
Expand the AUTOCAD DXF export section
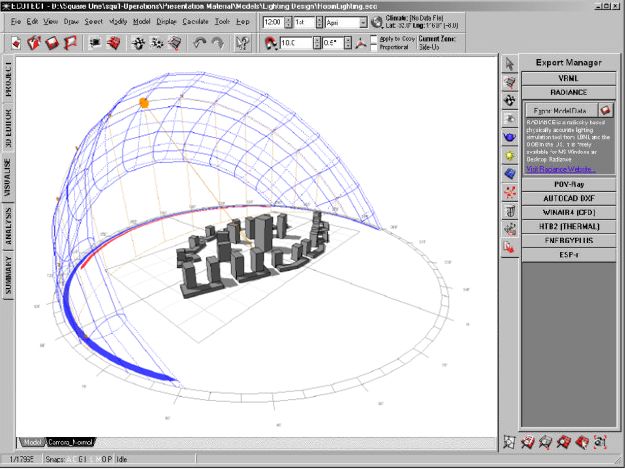568,198
